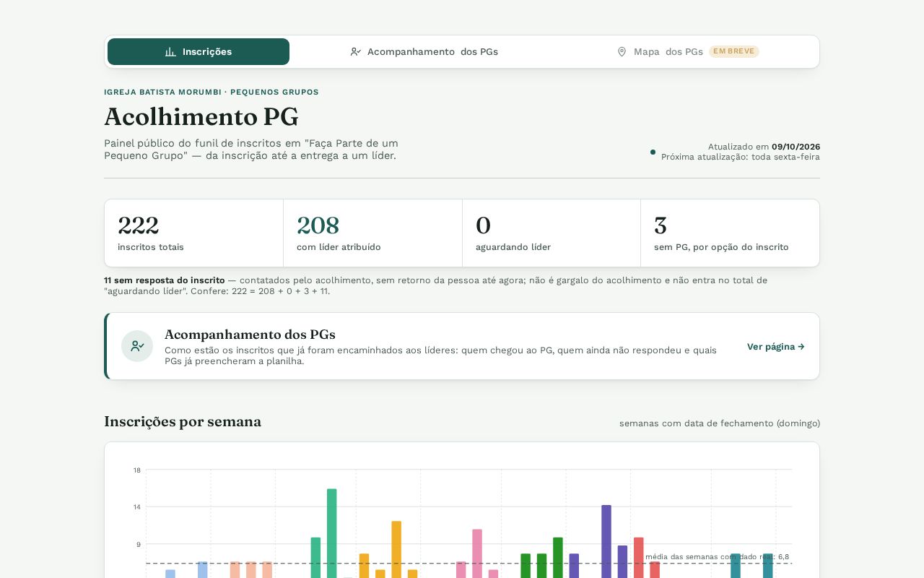Click the y-axis label 18

(x=137, y=470)
